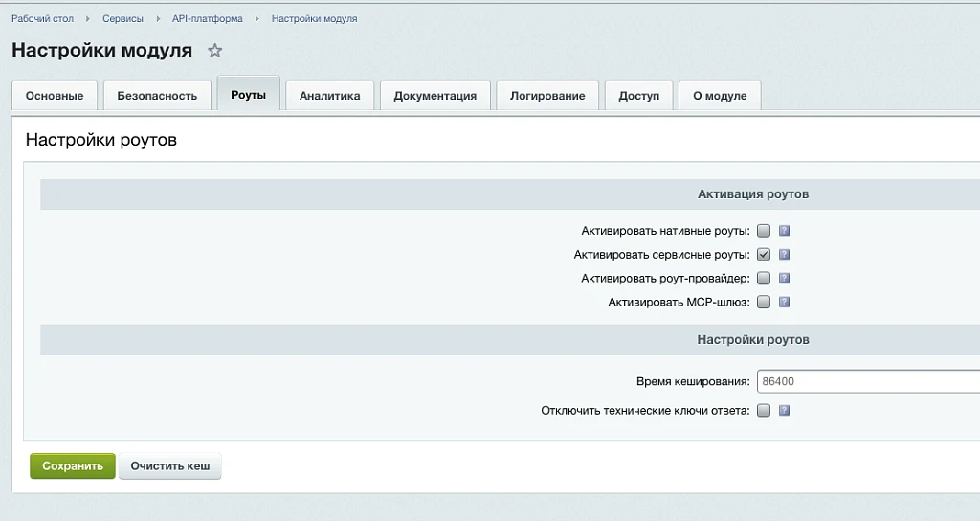Open the API-платформа breadcrumb link
This screenshot has width=980, height=521.
(x=208, y=19)
